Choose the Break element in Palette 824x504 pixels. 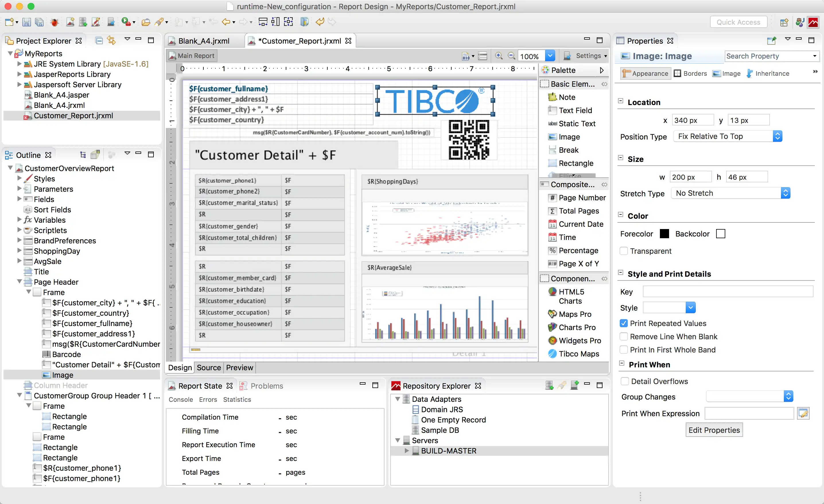click(568, 150)
